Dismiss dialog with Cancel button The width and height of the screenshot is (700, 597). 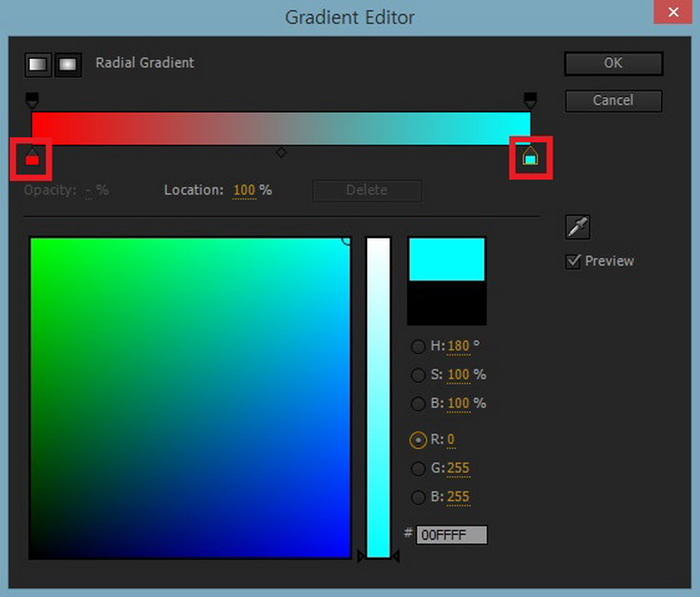(613, 100)
